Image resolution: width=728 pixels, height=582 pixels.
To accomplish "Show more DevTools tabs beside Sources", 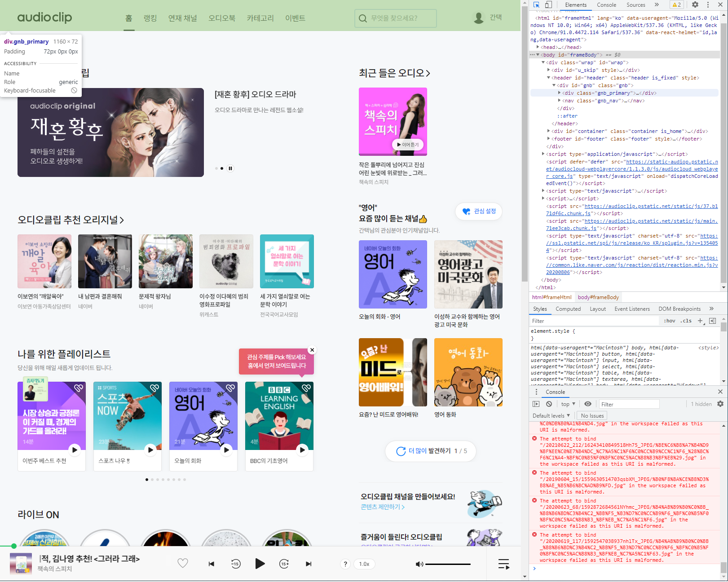I will 657,5.
